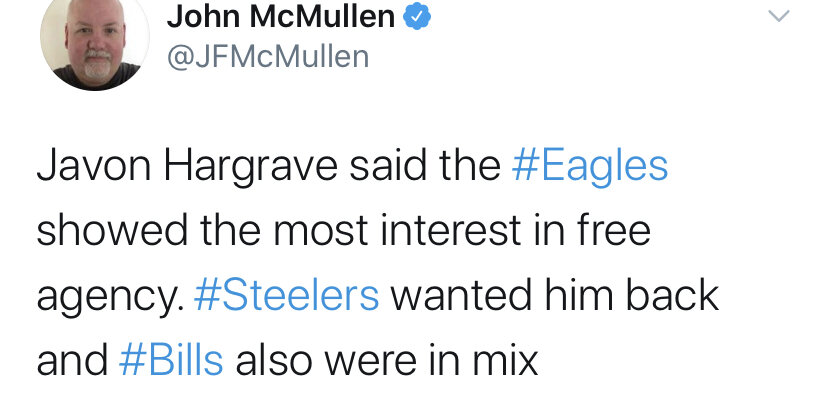Viewport: 828px width, 398px height.
Task: Open the #Eagles hashtag
Action: [x=590, y=166]
